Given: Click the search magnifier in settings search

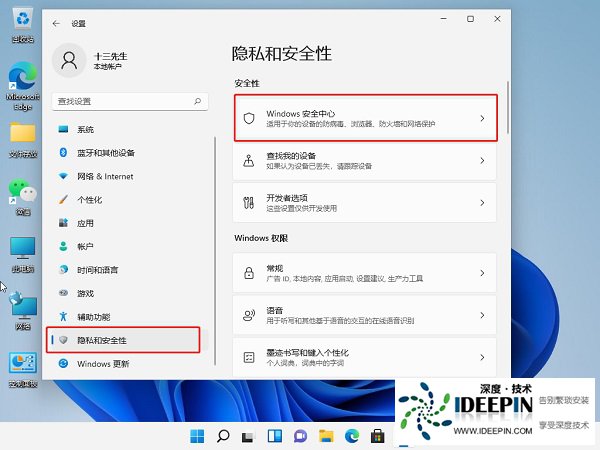Looking at the screenshot, I should [197, 101].
